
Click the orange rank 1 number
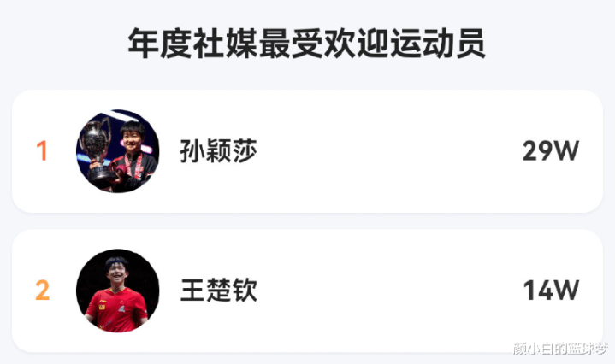point(42,151)
